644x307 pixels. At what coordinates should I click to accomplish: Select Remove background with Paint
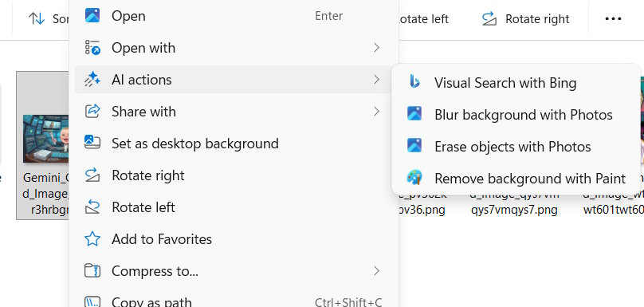pyautogui.click(x=516, y=179)
